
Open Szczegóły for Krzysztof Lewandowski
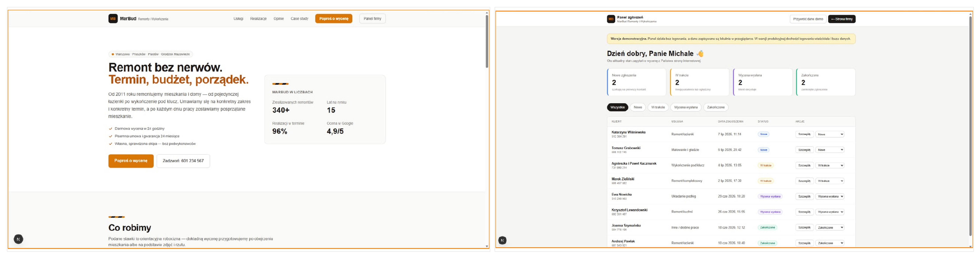click(805, 212)
